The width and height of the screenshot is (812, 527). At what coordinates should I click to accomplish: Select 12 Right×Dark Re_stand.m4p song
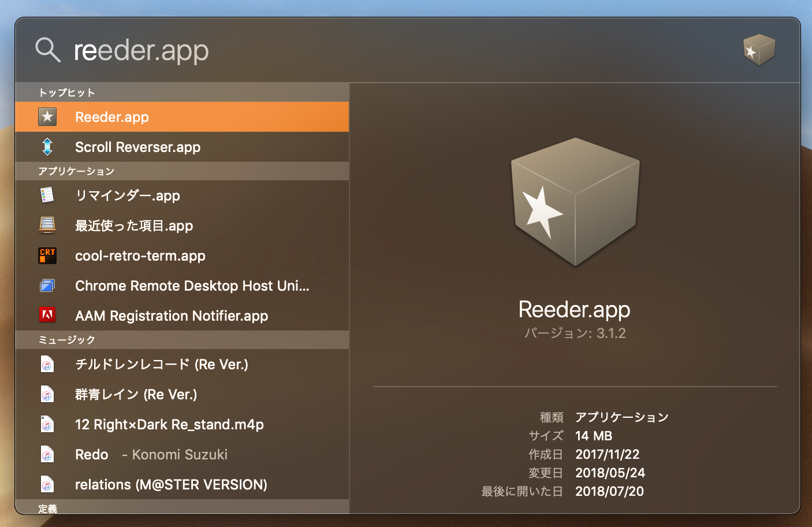click(x=182, y=424)
